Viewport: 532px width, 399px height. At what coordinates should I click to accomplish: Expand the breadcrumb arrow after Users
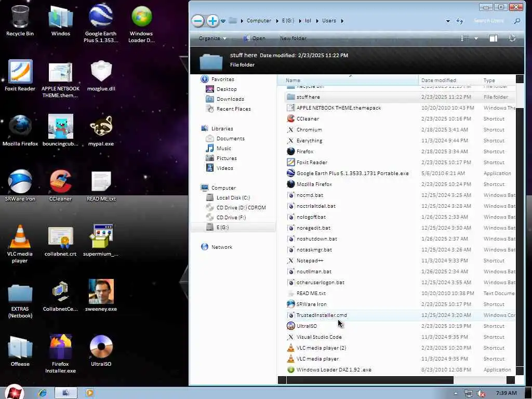[342, 21]
